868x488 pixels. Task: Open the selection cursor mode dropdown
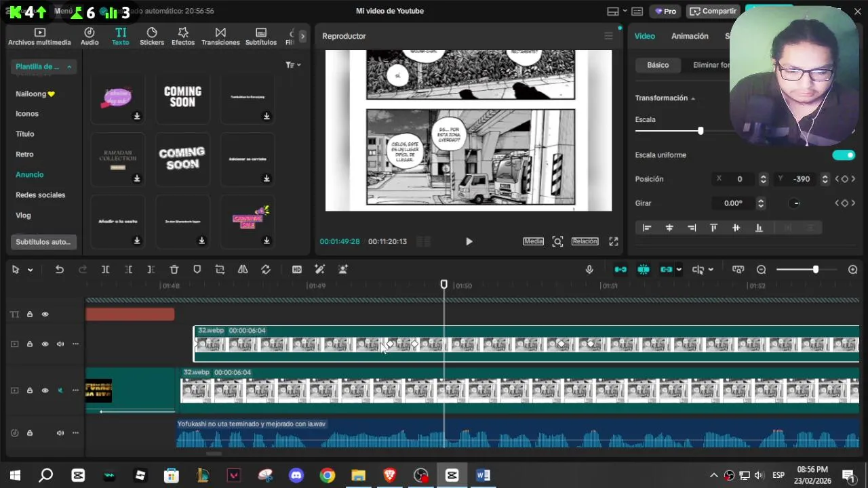(x=31, y=270)
